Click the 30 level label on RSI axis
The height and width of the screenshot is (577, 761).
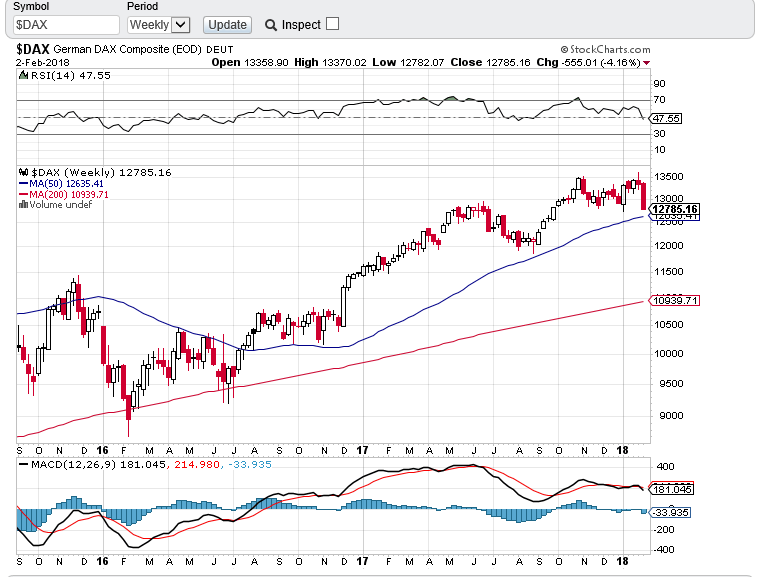[660, 133]
